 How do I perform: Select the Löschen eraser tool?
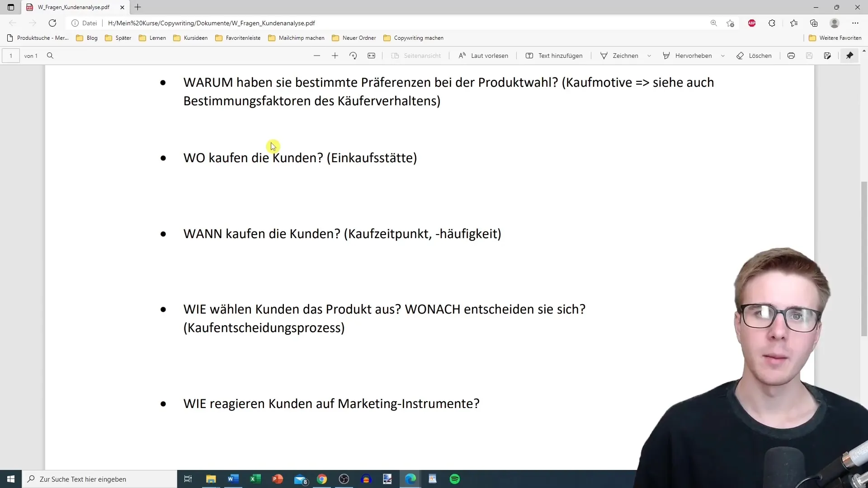point(754,56)
